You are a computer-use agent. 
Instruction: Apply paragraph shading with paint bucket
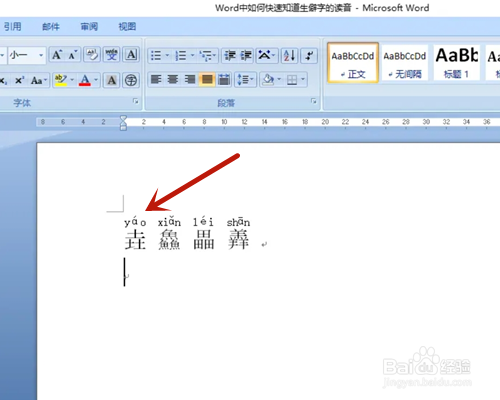pos(268,80)
